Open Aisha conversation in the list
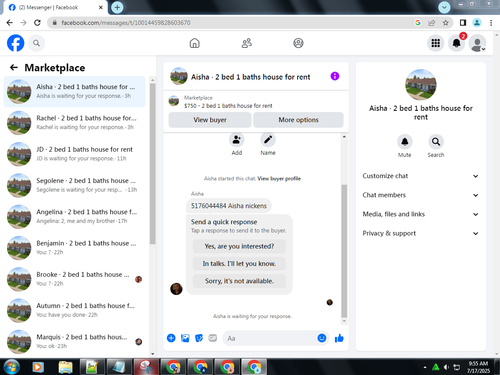Viewport: 500px width, 375px height. [75, 91]
